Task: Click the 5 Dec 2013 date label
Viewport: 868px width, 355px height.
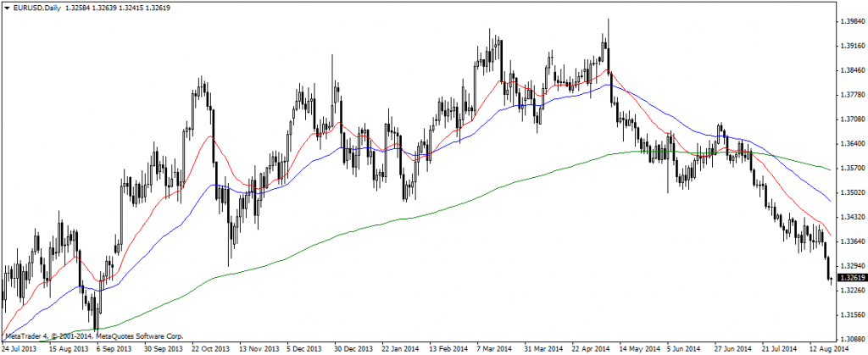Action: pyautogui.click(x=303, y=348)
